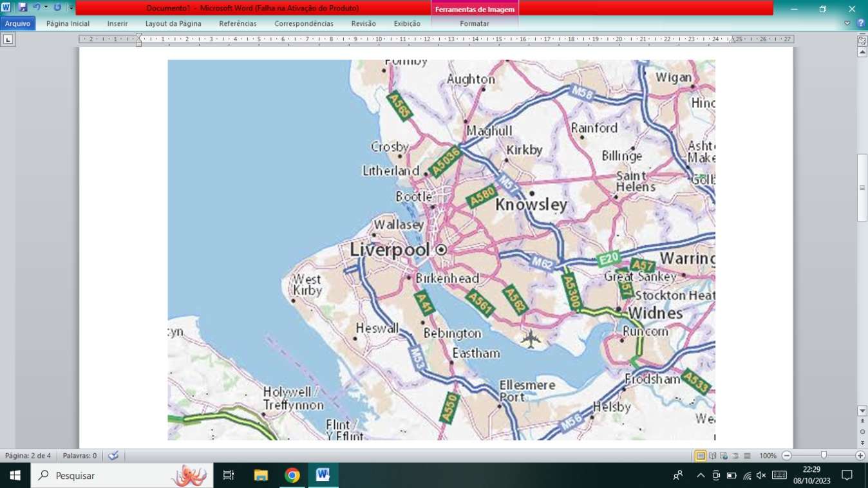Click the Select Browse Object circle button
This screenshot has width=868, height=488.
tap(862, 431)
